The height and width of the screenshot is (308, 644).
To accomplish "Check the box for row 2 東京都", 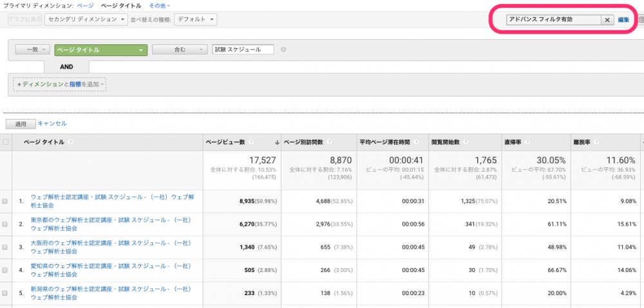I will [5, 224].
